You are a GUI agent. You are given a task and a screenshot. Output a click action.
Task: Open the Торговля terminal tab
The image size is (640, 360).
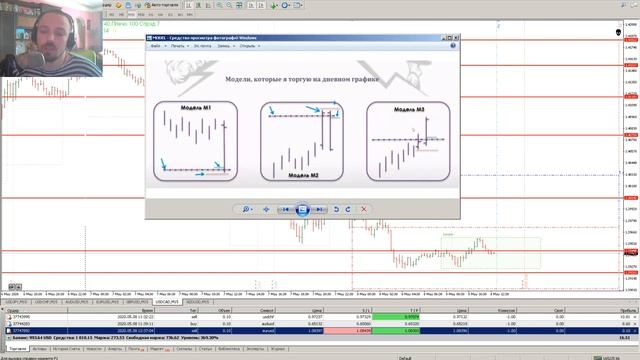point(18,349)
